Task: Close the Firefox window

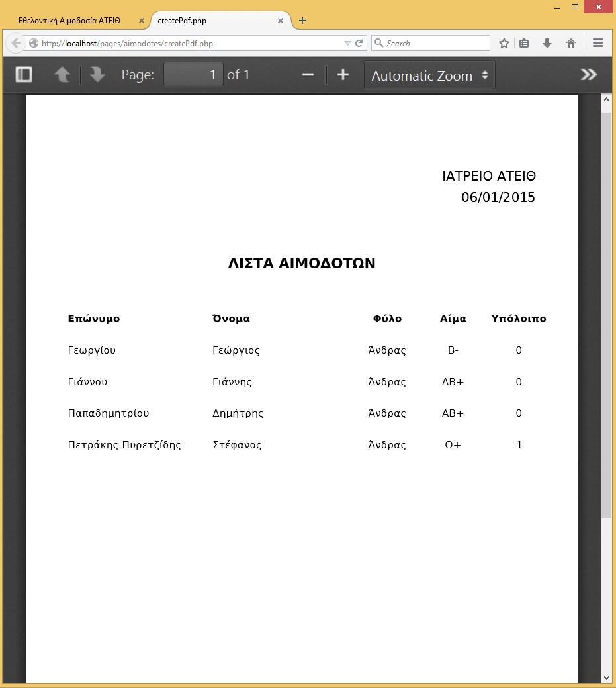Action: (599, 7)
